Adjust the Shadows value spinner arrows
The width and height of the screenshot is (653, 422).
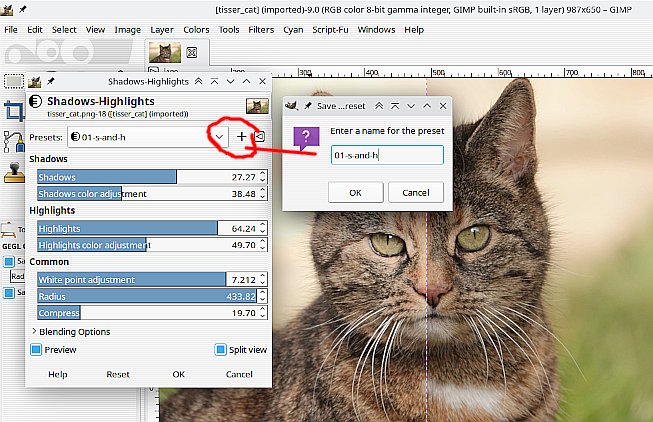click(x=262, y=177)
